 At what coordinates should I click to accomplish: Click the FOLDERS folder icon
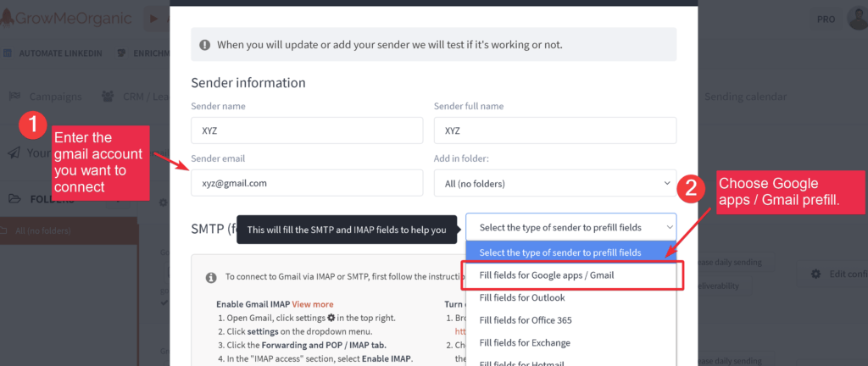pyautogui.click(x=14, y=199)
